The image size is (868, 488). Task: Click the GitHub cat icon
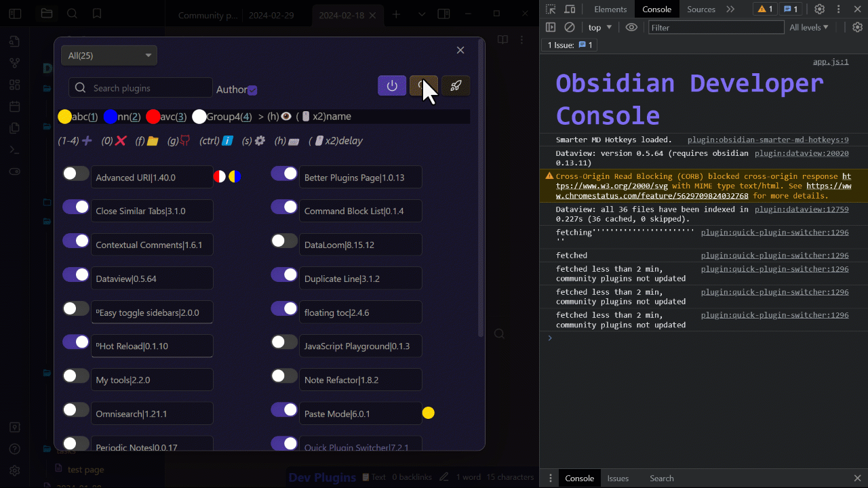[185, 141]
